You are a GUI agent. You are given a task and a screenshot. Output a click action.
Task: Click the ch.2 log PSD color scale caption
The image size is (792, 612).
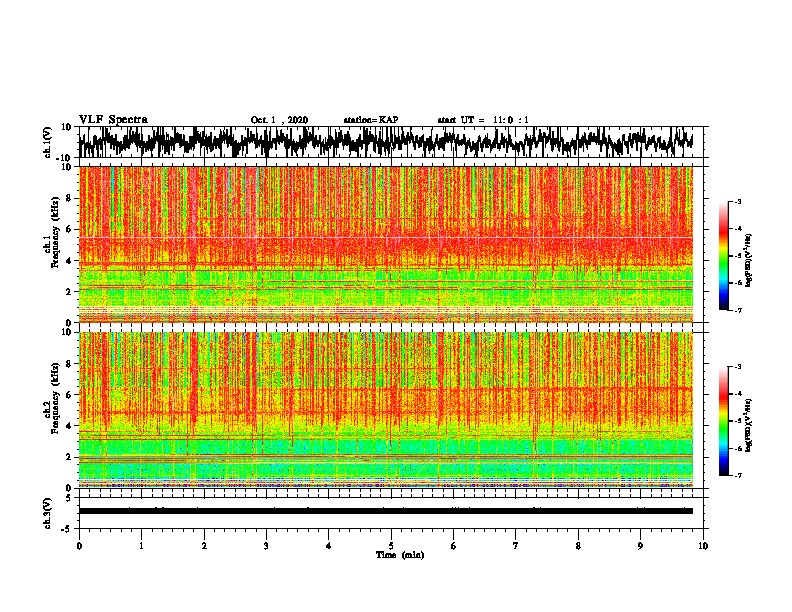749,425
